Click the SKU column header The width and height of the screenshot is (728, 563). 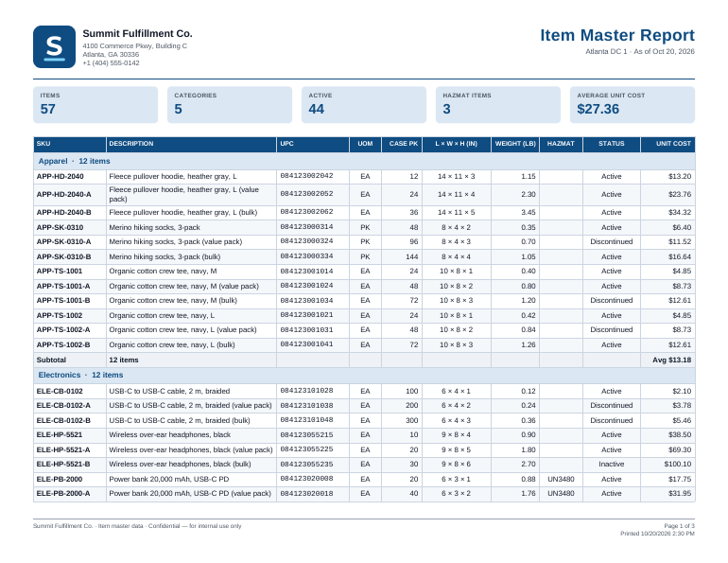pos(70,144)
